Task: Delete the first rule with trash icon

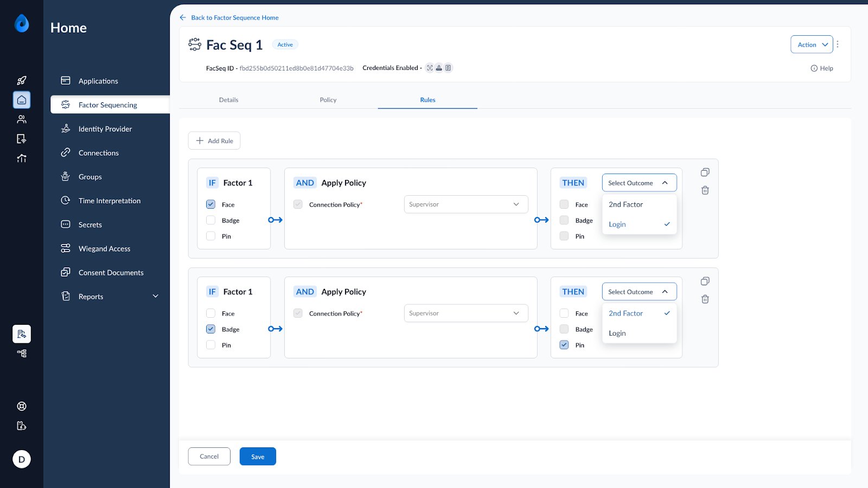Action: 705,190
